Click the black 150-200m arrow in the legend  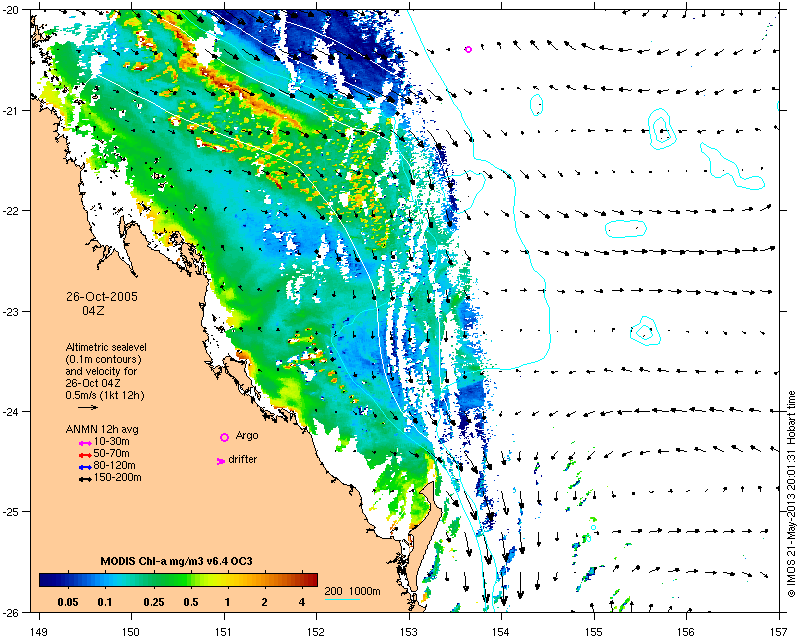tap(85, 479)
